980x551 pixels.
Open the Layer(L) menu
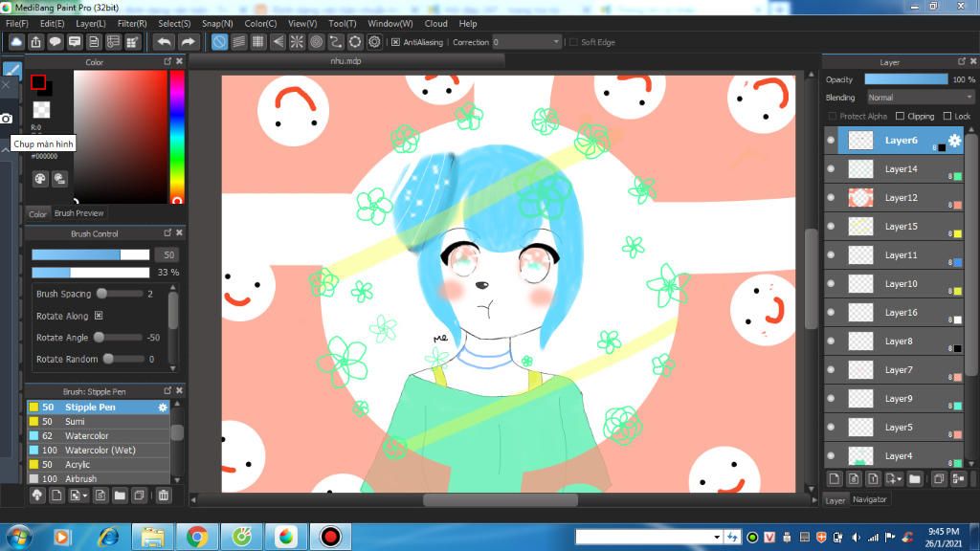pyautogui.click(x=91, y=24)
